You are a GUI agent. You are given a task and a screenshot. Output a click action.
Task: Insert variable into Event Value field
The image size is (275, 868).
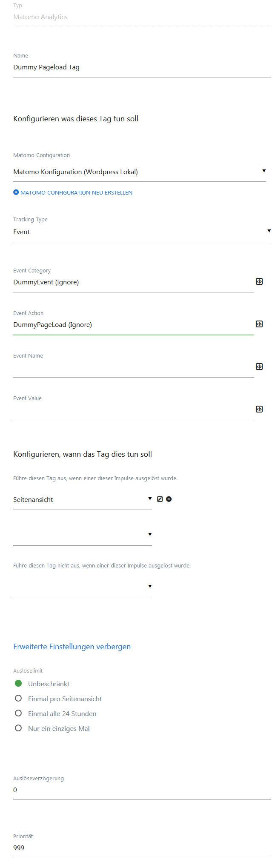click(x=259, y=409)
